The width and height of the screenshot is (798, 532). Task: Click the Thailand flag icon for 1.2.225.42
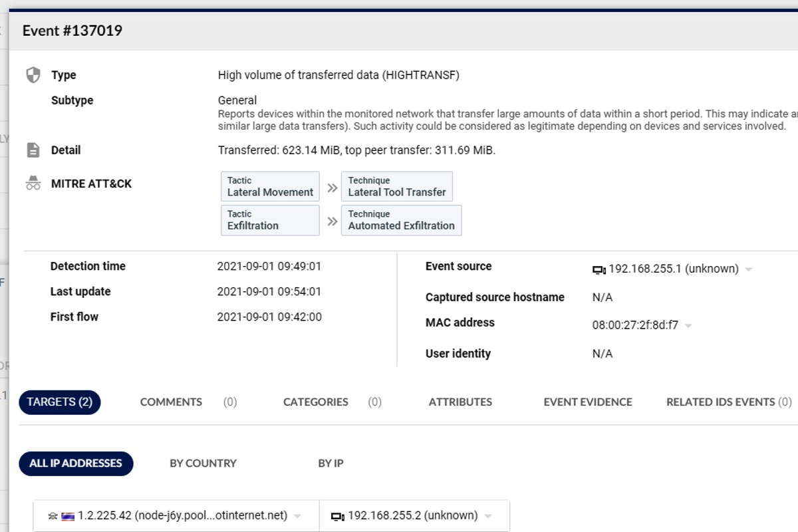click(68, 516)
